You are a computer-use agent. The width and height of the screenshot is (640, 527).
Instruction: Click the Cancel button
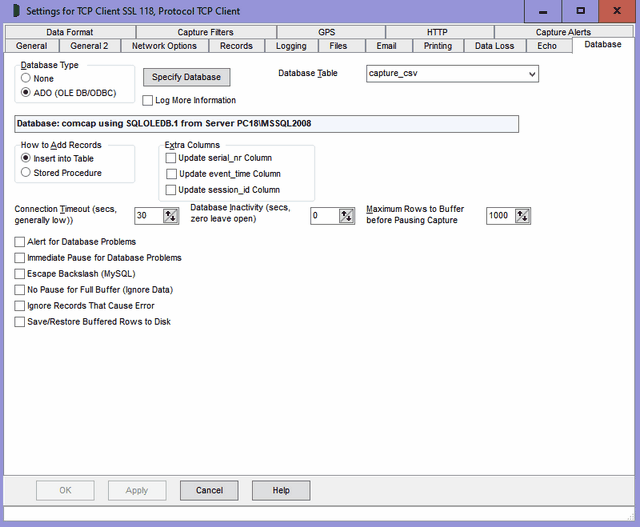[209, 490]
